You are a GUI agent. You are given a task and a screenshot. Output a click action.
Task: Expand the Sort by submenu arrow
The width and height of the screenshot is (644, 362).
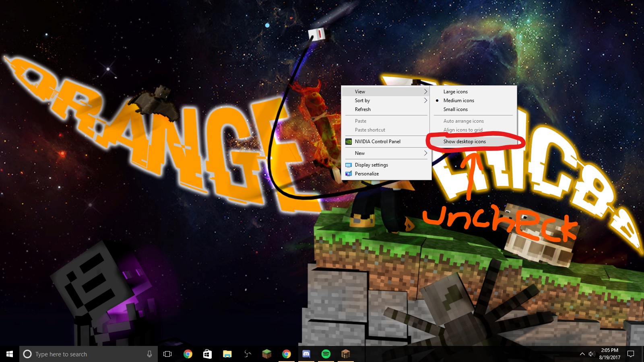click(425, 101)
